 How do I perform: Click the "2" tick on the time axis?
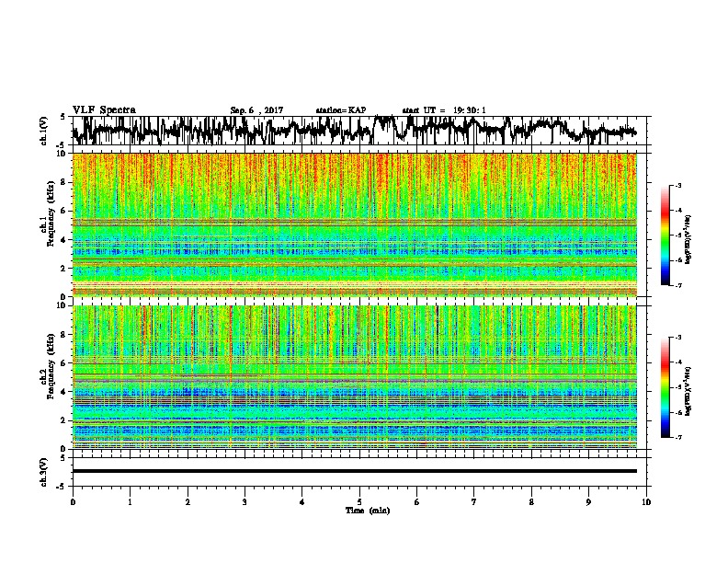(x=188, y=502)
